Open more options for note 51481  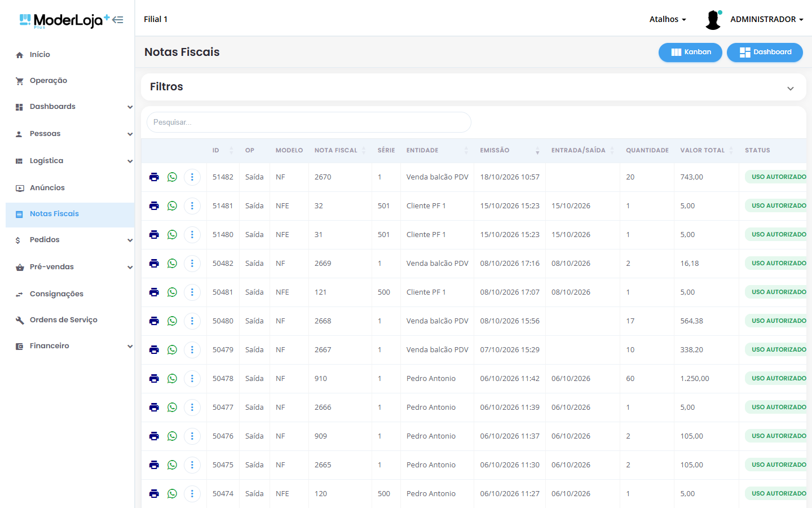pyautogui.click(x=192, y=206)
